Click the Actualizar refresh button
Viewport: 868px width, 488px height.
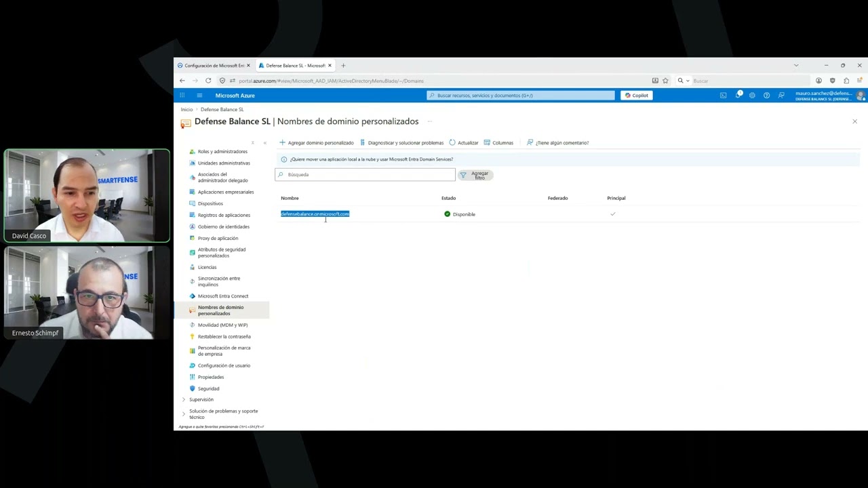coord(464,143)
